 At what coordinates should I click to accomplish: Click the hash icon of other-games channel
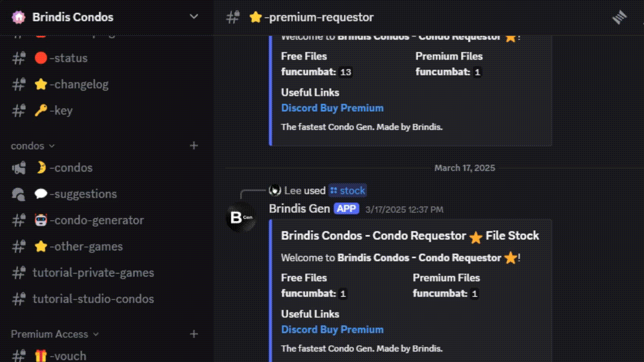coord(19,246)
